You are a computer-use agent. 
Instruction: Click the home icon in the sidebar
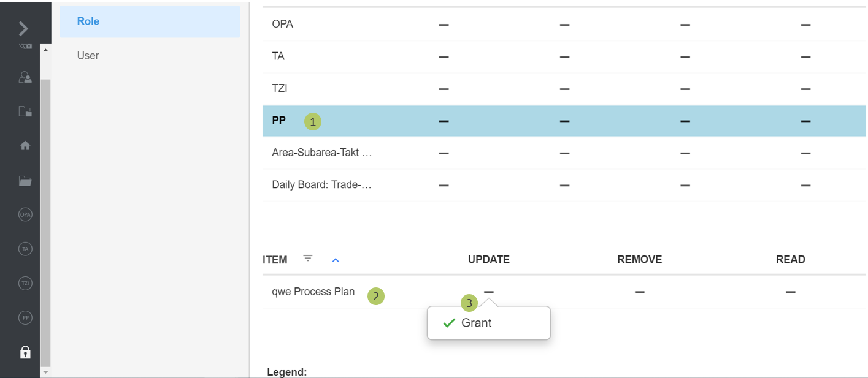(x=25, y=146)
